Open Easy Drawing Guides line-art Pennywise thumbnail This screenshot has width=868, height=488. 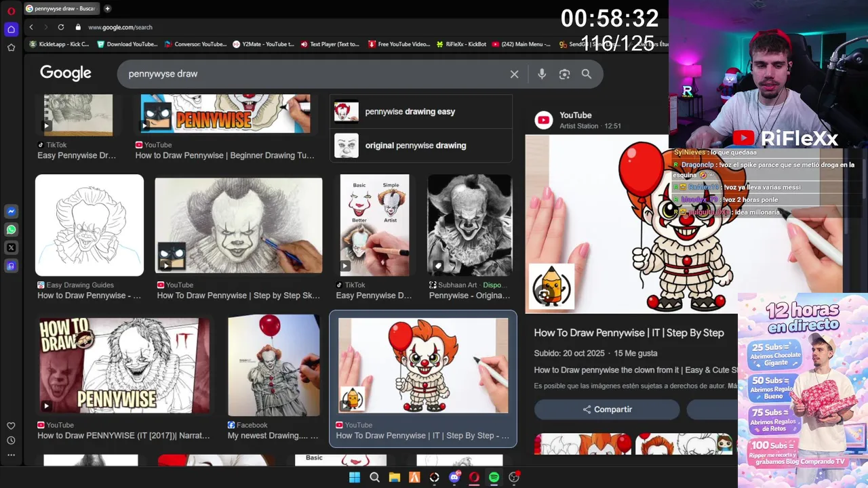(90, 225)
